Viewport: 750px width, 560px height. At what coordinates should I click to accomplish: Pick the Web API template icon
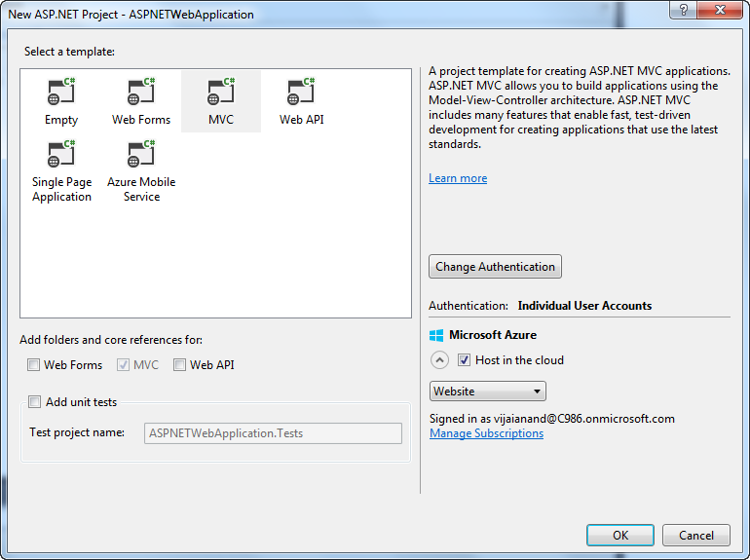301,92
